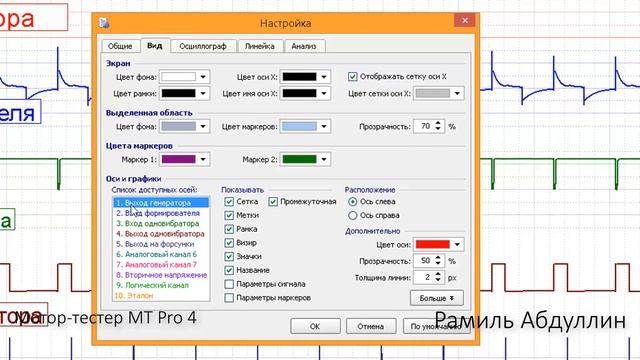The width and height of the screenshot is (640, 360).
Task: Select 8. Вторичное напряжение axis
Action: [x=161, y=275]
